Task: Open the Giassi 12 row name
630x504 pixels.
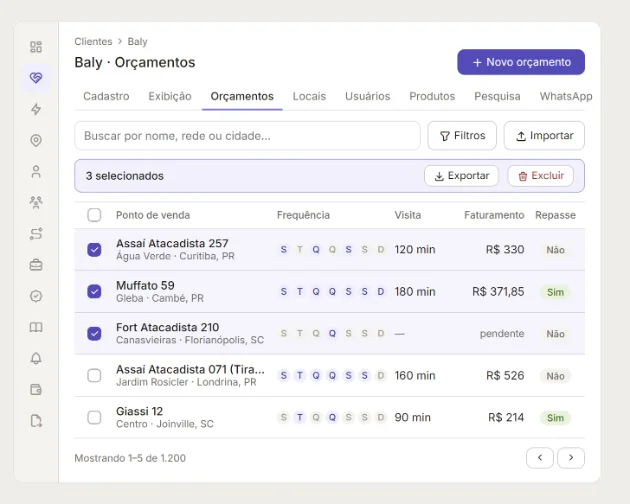Action: [139, 411]
